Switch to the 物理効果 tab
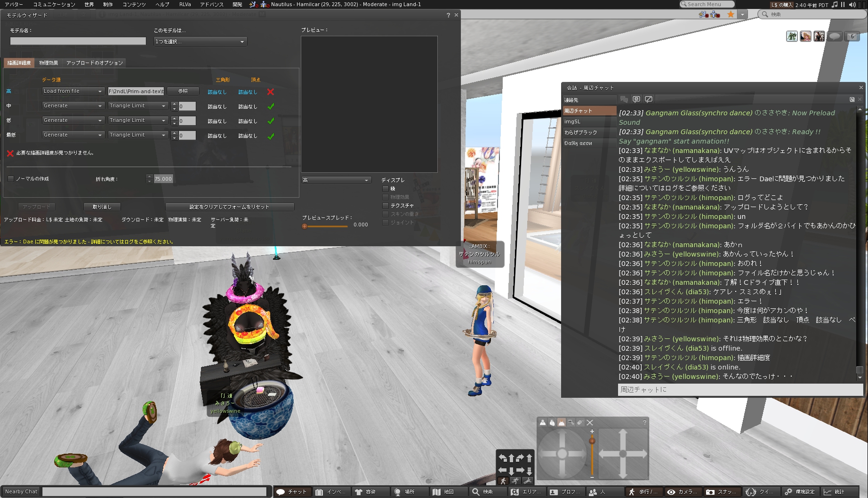868x498 pixels. coord(48,63)
